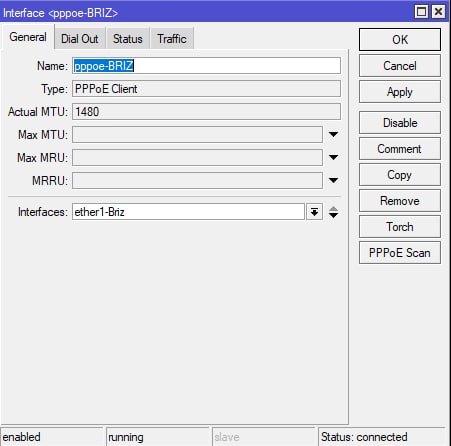
Task: Add another Interfaces entry with down arrow
Action: (x=333, y=215)
